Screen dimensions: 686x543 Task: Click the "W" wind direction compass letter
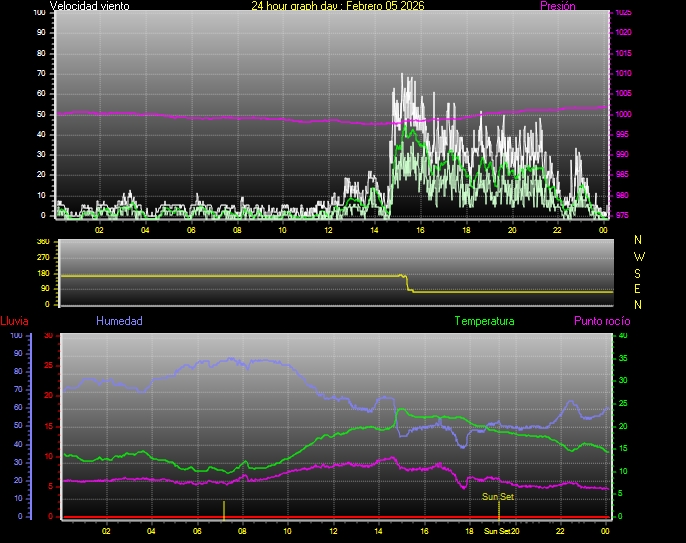pos(639,256)
